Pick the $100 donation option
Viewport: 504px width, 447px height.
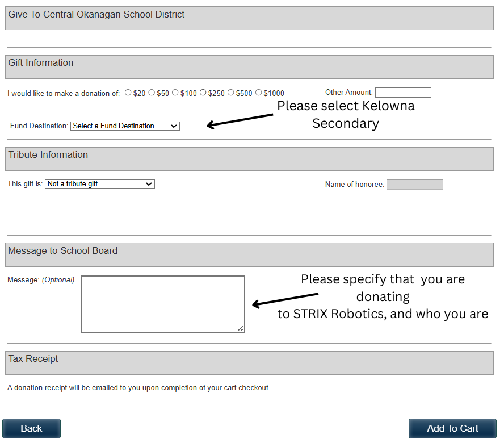pyautogui.click(x=175, y=93)
